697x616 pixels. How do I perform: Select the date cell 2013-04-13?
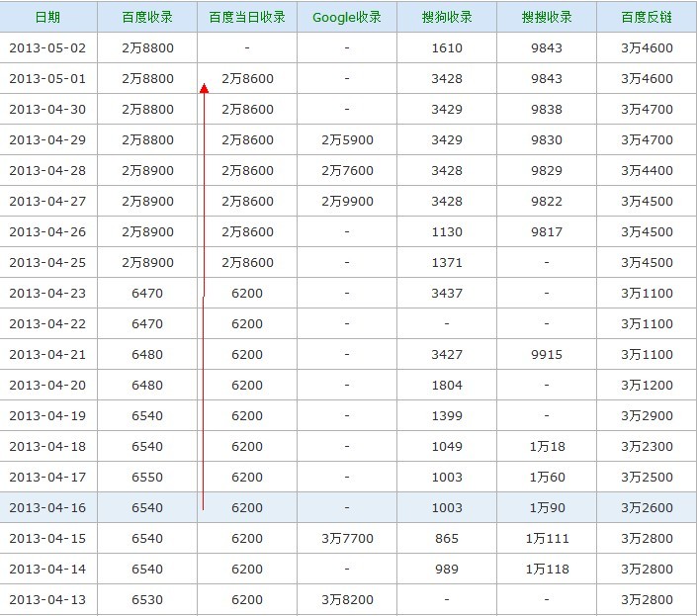pyautogui.click(x=47, y=599)
